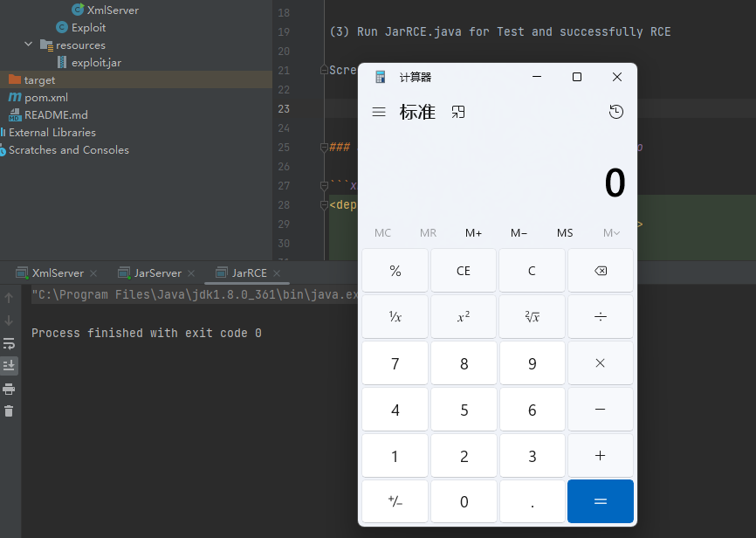Open the Calculator navigation hamburger menu
This screenshot has width=756, height=538.
click(379, 113)
